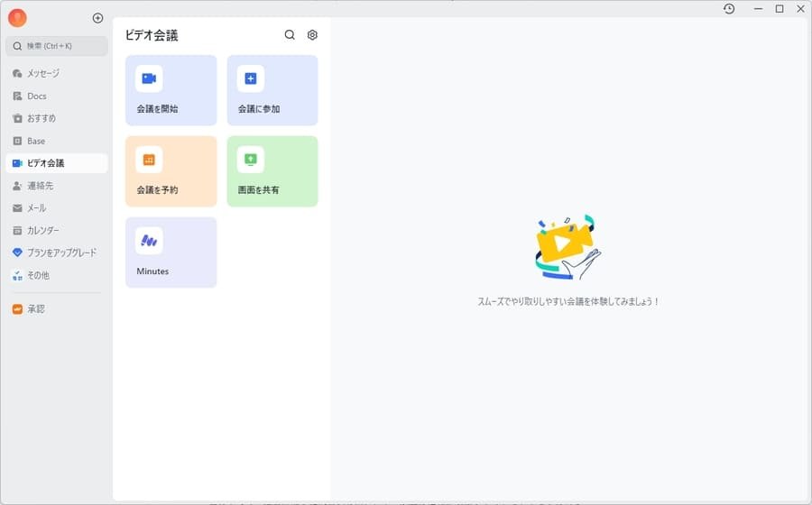This screenshot has height=505, width=812.
Task: Click the ビデオ会議 panel heading
Action: click(x=152, y=35)
